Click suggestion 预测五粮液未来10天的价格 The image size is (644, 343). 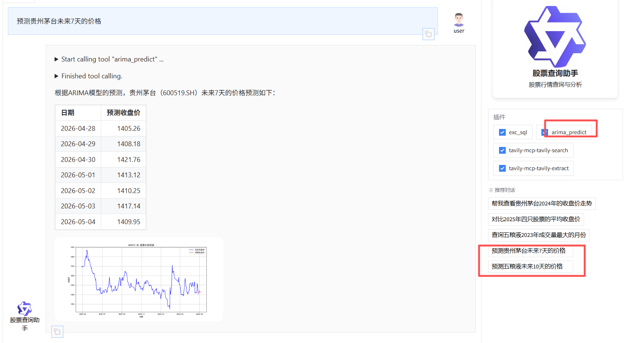[530, 267]
